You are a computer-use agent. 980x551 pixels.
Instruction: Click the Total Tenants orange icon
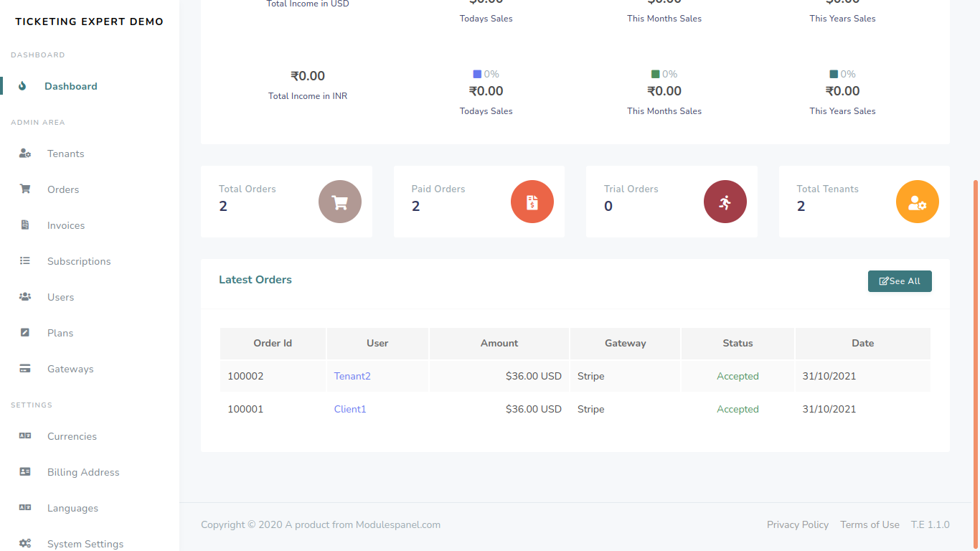pyautogui.click(x=917, y=202)
